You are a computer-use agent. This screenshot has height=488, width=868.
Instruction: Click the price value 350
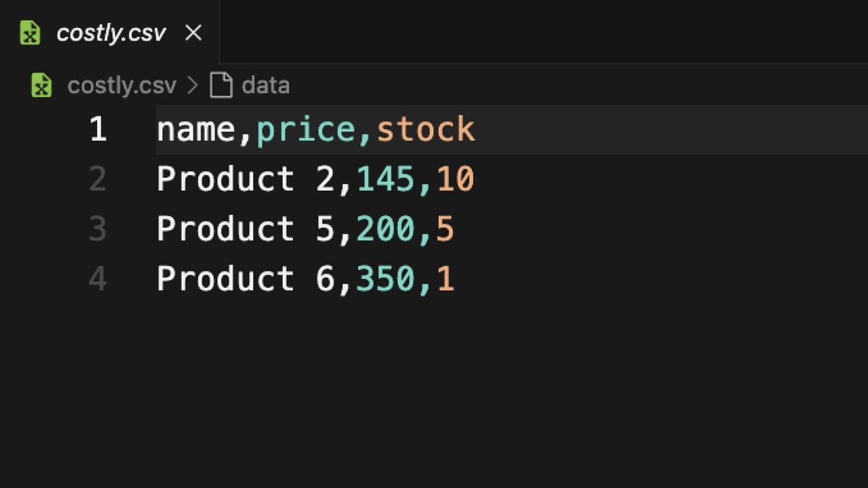click(x=385, y=279)
